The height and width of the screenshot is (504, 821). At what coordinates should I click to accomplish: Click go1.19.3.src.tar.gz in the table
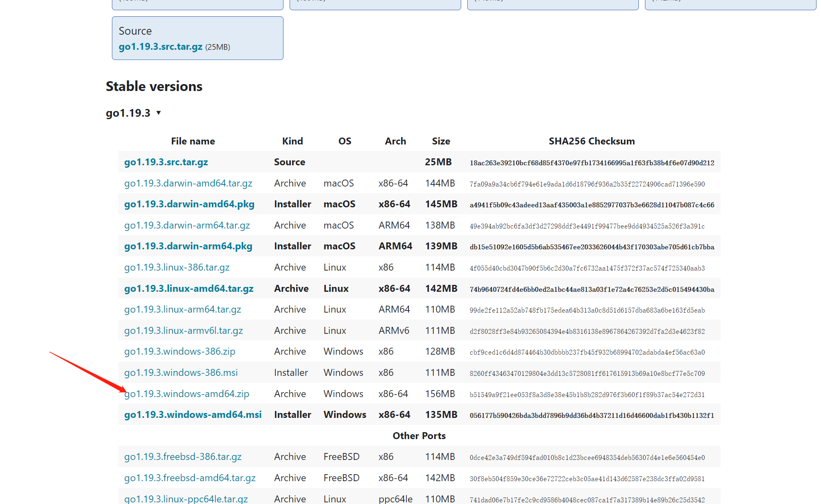(x=166, y=162)
